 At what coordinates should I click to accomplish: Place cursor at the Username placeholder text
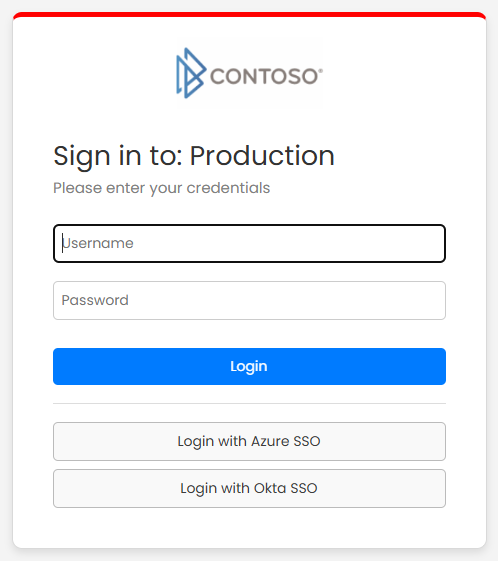98,243
